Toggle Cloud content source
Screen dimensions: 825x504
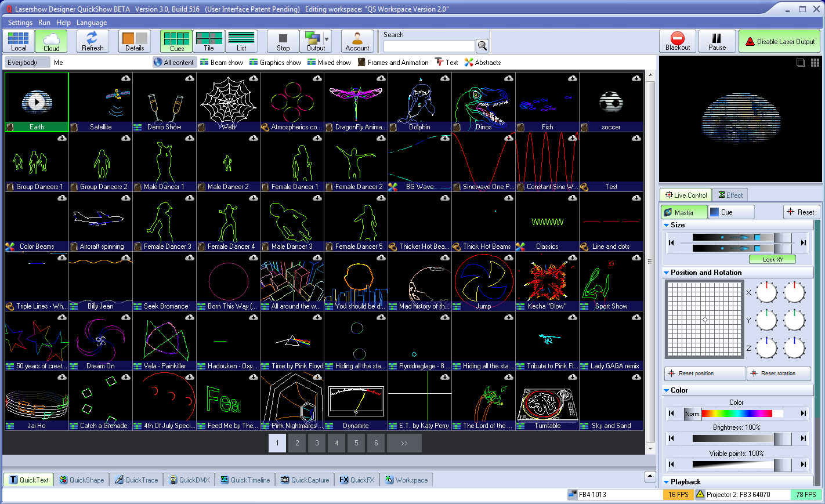(51, 41)
